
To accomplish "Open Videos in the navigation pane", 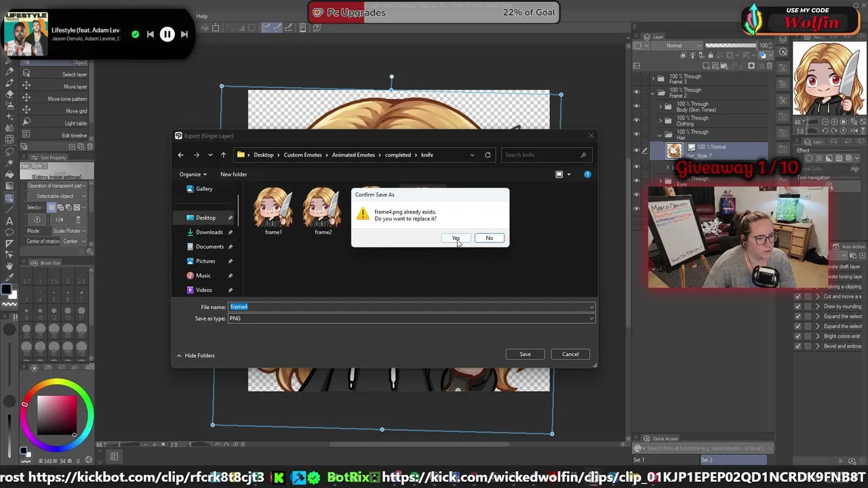I will 204,290.
